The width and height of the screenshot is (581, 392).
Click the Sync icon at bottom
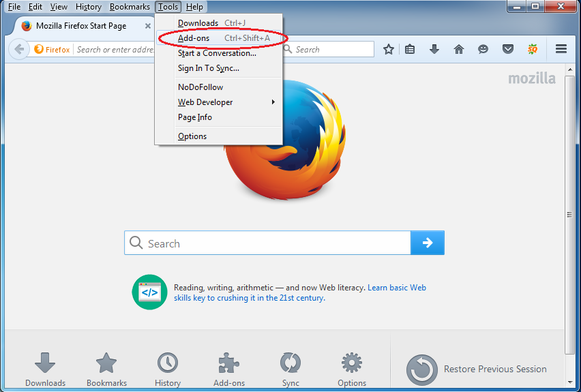pyautogui.click(x=290, y=369)
